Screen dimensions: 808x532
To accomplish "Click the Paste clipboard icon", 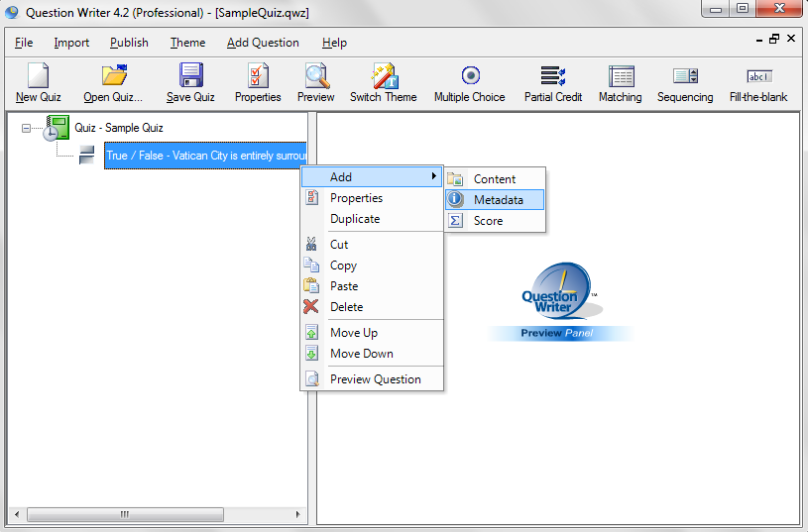I will coord(311,285).
